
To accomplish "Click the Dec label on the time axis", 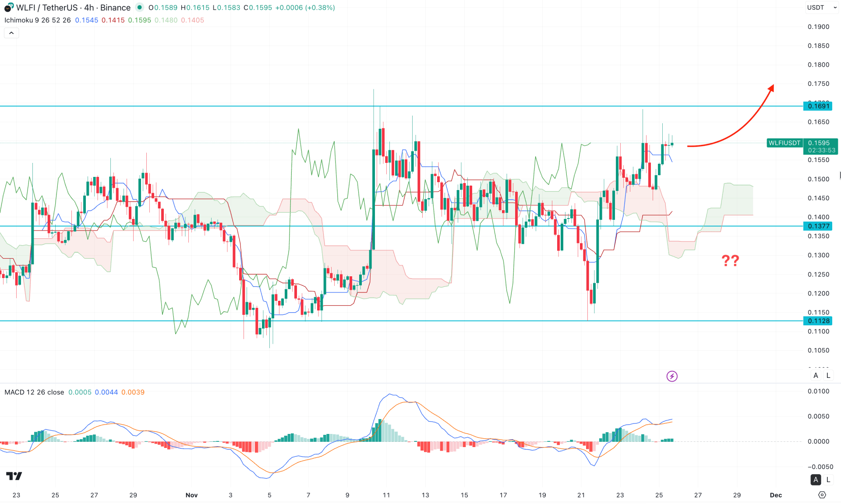I will click(775, 495).
